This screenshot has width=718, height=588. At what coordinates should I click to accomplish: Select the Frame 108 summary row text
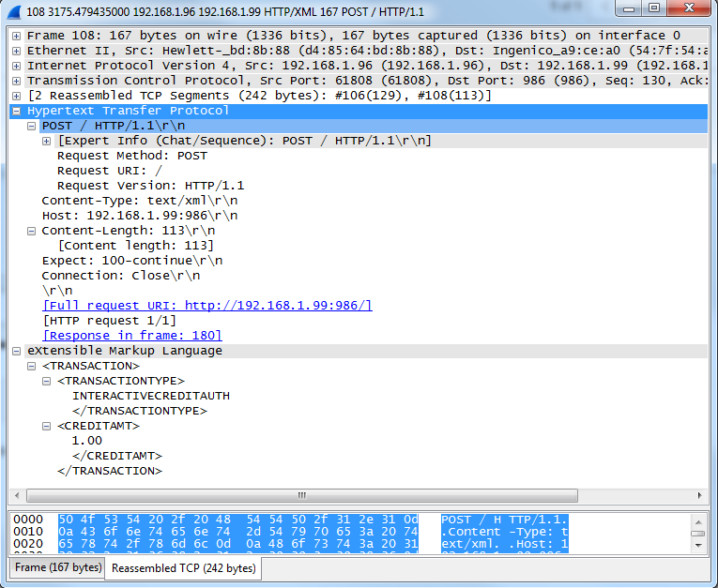(x=354, y=36)
